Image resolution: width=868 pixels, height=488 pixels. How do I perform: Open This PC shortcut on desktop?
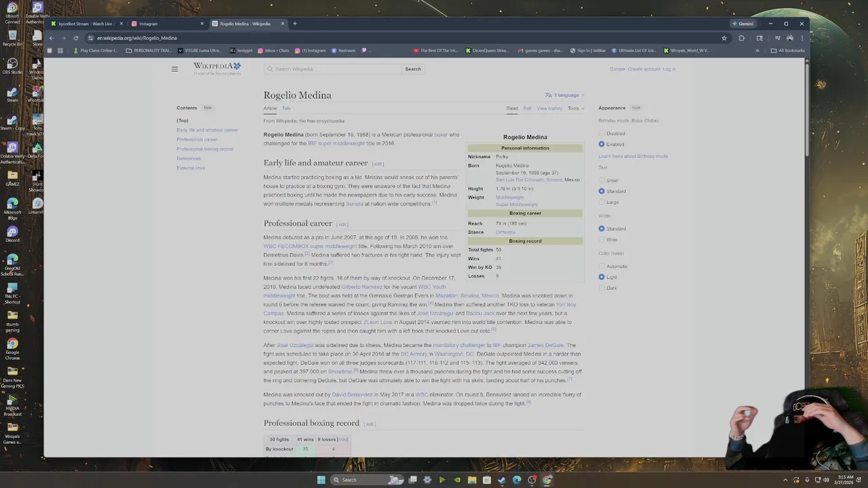(12, 293)
